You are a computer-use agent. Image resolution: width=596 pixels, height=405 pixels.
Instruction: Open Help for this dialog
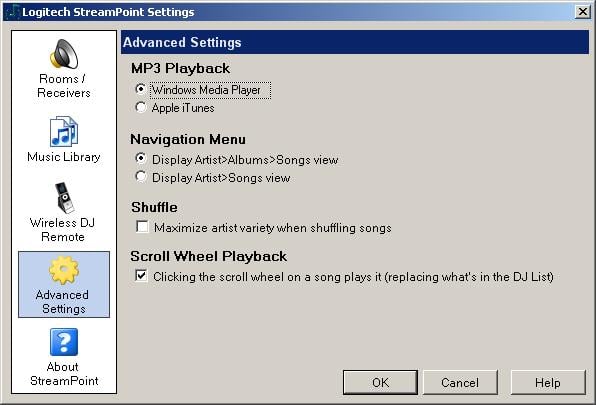tap(548, 382)
